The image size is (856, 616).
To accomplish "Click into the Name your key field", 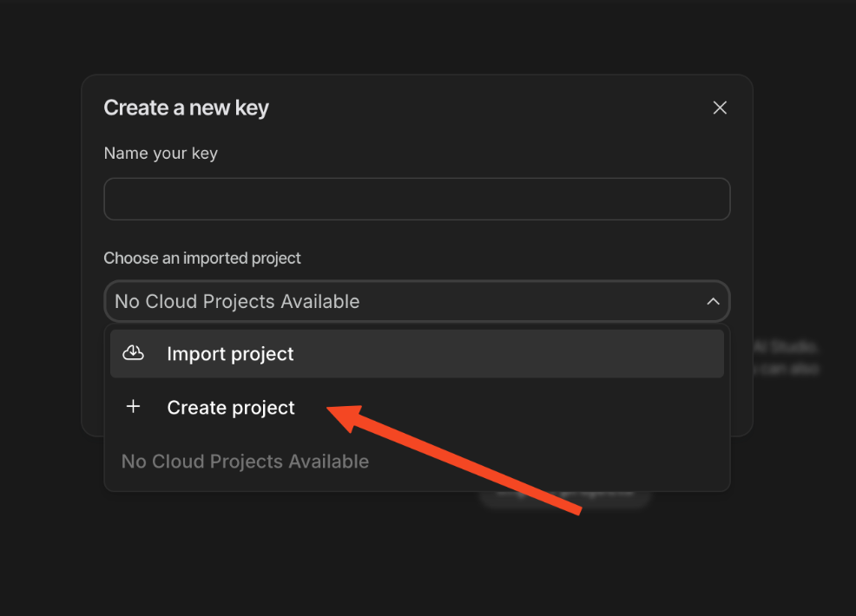I will click(417, 200).
